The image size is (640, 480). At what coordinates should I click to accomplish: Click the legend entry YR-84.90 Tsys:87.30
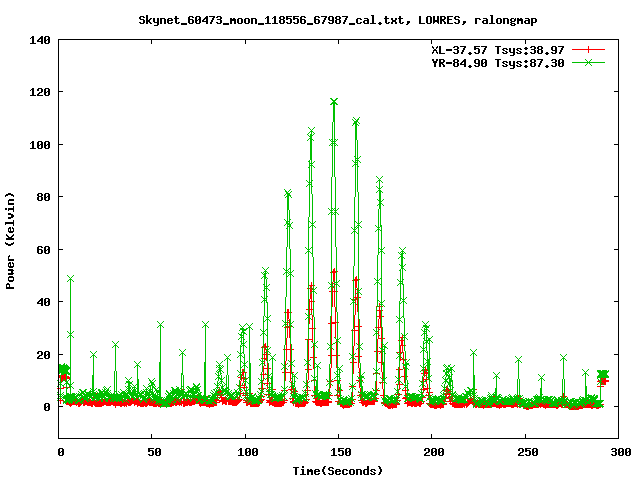point(498,63)
